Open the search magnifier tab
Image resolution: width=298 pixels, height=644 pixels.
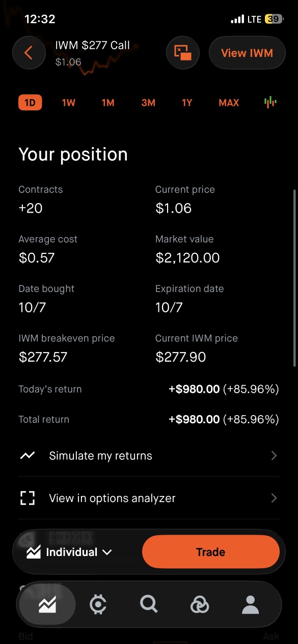pos(149,604)
